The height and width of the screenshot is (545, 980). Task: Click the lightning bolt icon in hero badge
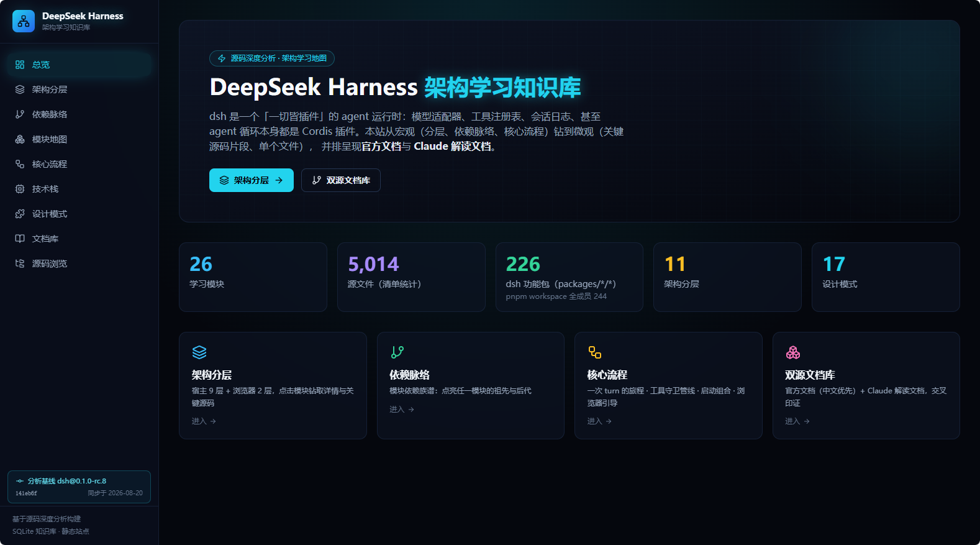coord(222,58)
